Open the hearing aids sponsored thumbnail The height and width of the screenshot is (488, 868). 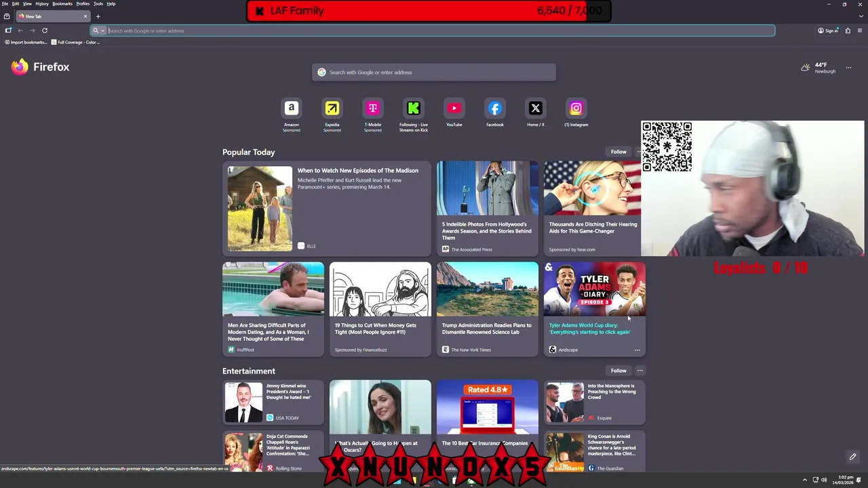(593, 188)
